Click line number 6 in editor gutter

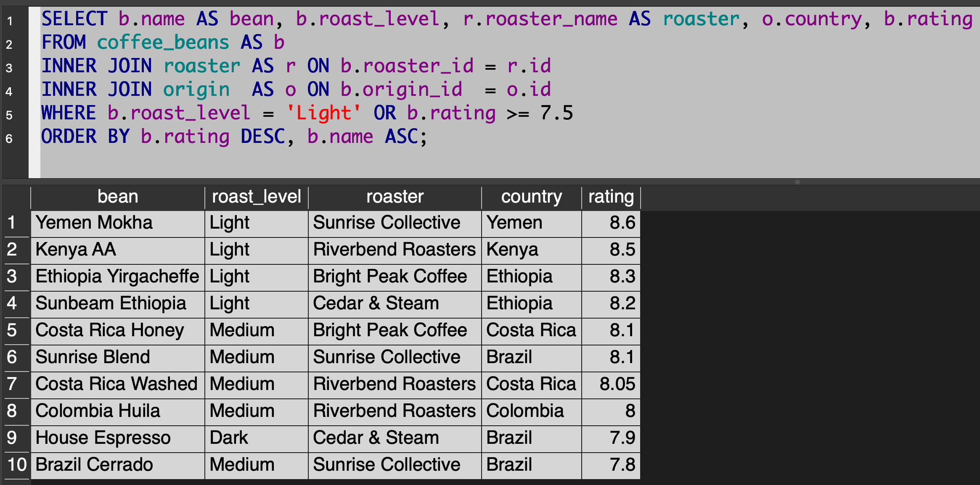pyautogui.click(x=9, y=139)
